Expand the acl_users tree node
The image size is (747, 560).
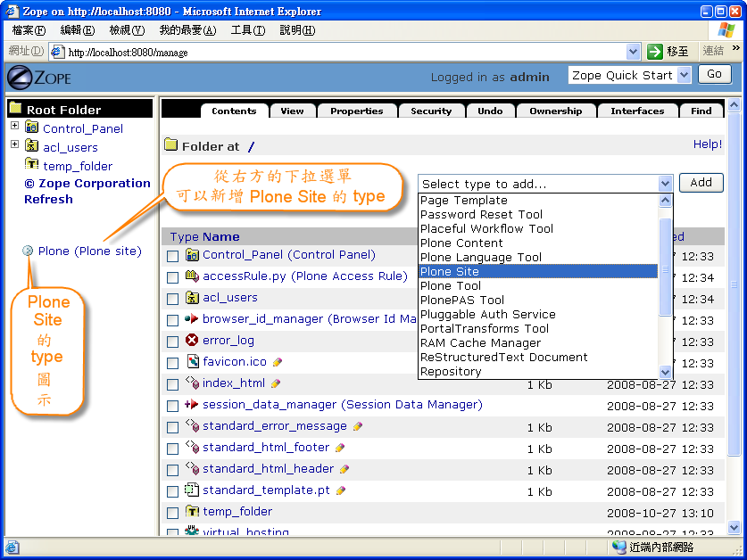[15, 144]
